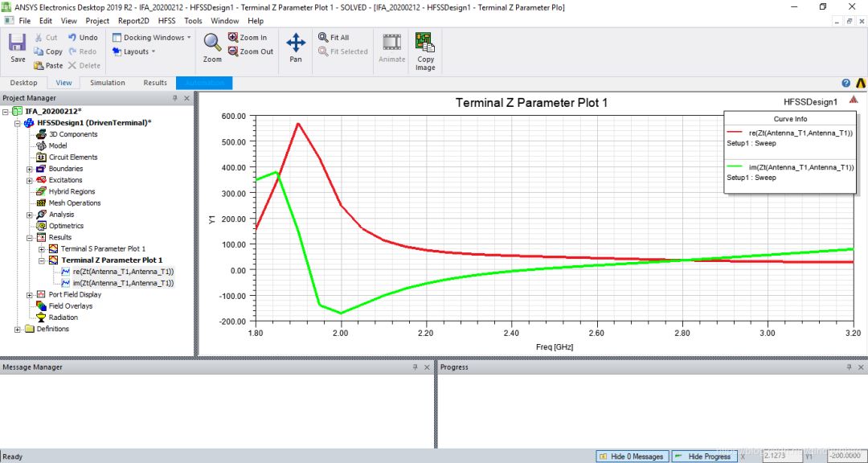Select re(Zt(Antenna_T1,Antenna_T1)) trace in tree

[123, 272]
